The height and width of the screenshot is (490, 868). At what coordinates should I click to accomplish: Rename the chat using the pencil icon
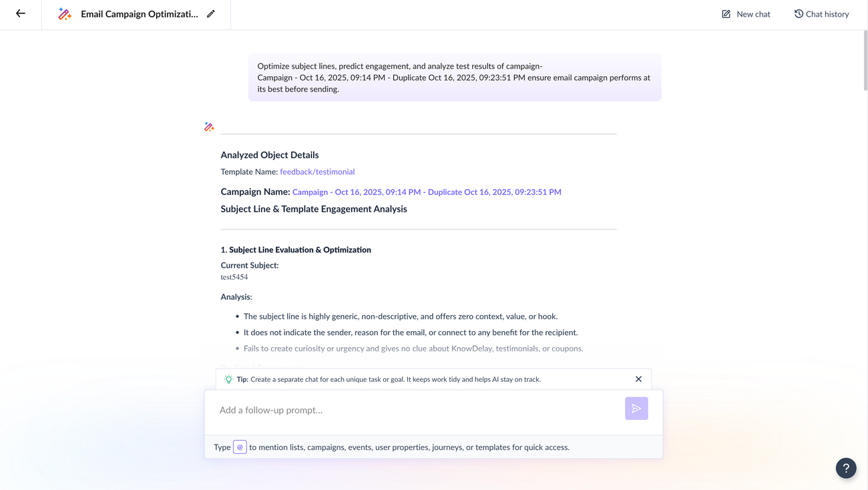pos(211,13)
